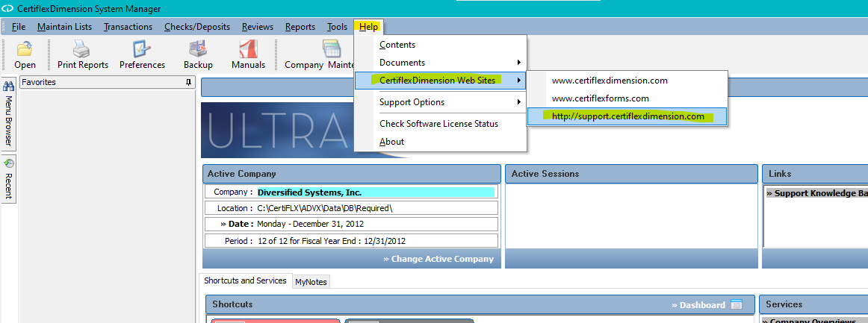868x323 pixels.
Task: Open http://support.certiflexdimension.com link
Action: coord(627,116)
